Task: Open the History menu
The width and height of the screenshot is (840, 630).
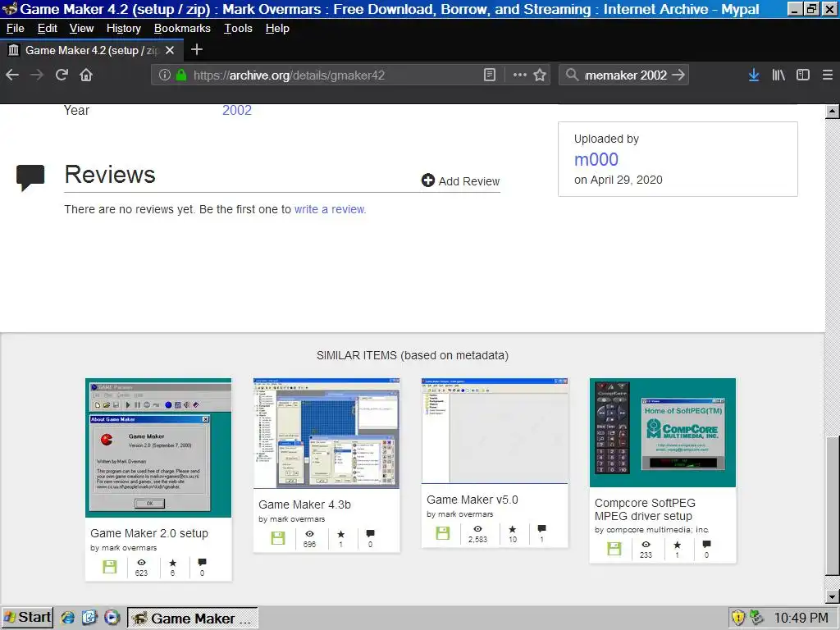Action: [x=124, y=29]
